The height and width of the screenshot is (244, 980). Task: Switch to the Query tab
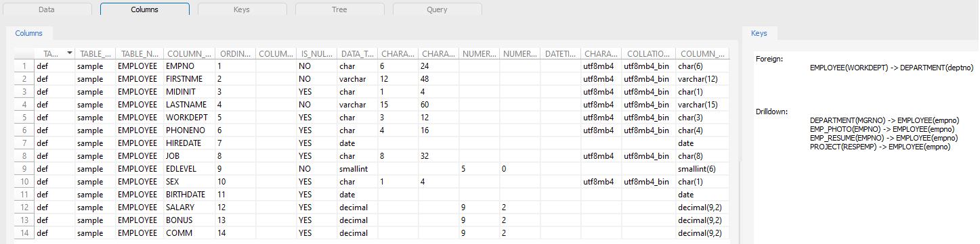[x=437, y=9]
